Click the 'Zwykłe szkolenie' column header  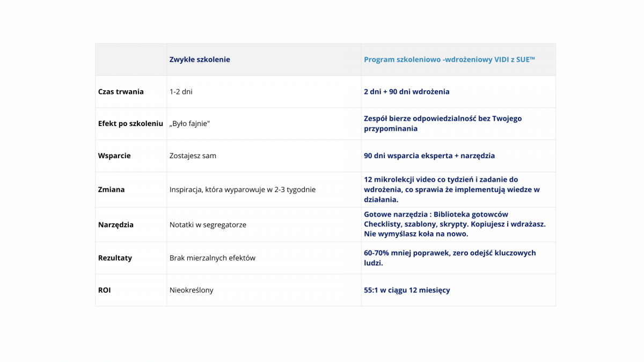click(200, 60)
